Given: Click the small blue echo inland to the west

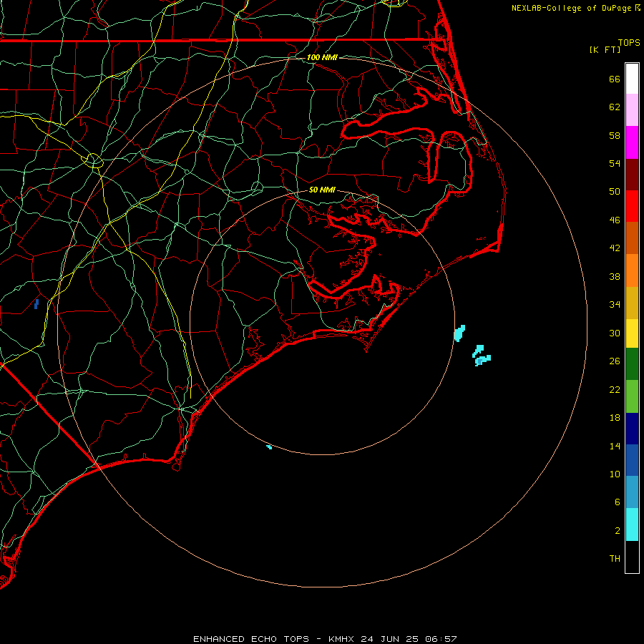Looking at the screenshot, I should tap(36, 304).
